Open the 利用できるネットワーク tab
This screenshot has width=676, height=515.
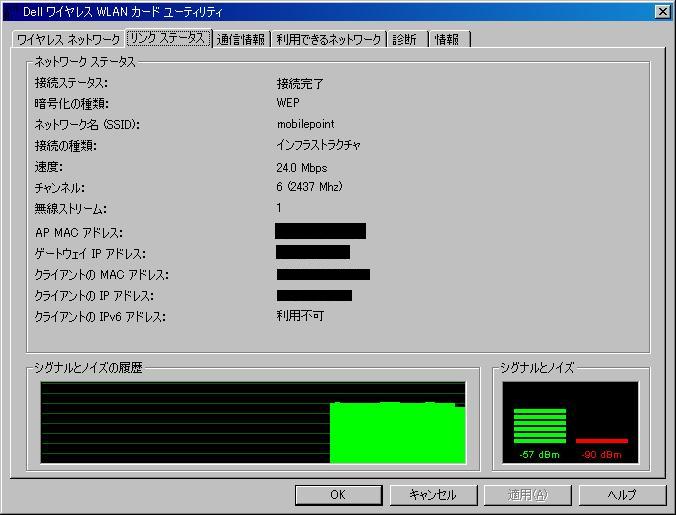click(329, 40)
